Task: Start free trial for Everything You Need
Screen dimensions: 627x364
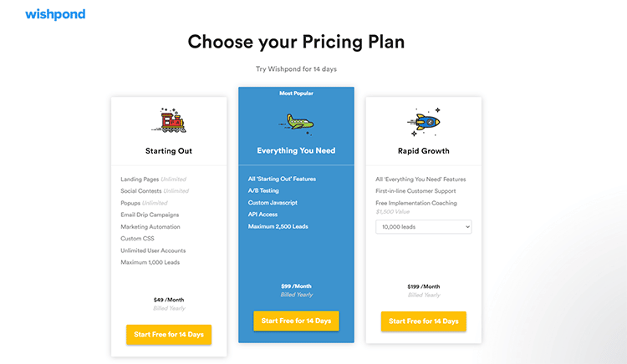Action: pos(296,321)
